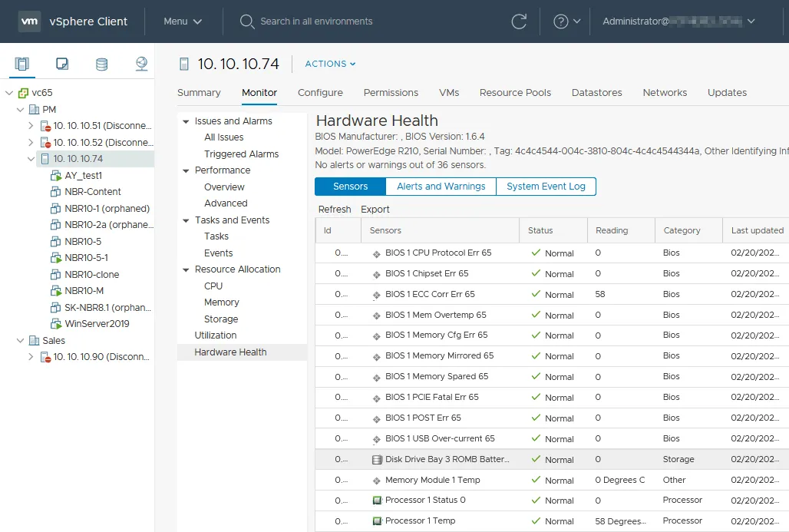The height and width of the screenshot is (532, 789).
Task: Open the Hosts and Clusters inventory view
Action: click(22, 64)
